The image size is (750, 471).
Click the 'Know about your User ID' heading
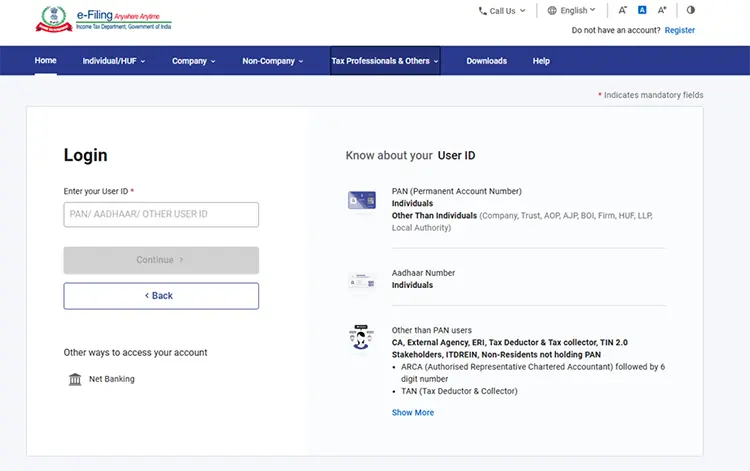(410, 155)
